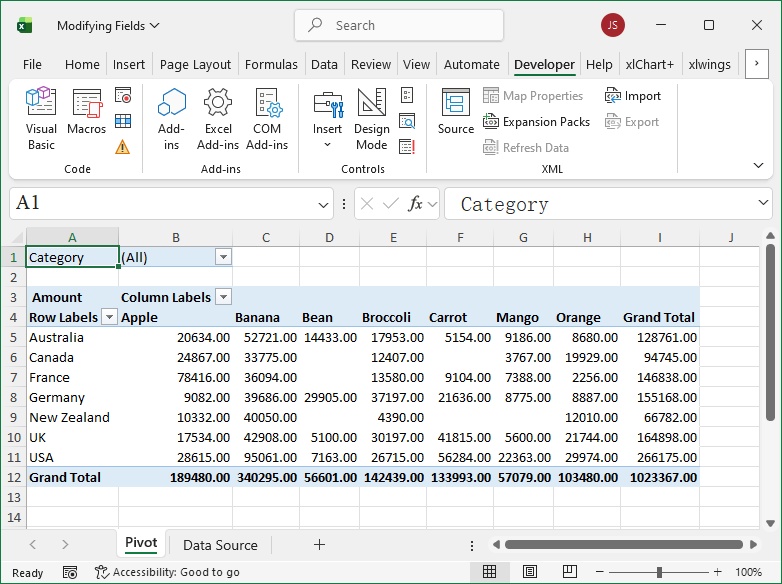Click Map Properties

click(533, 95)
